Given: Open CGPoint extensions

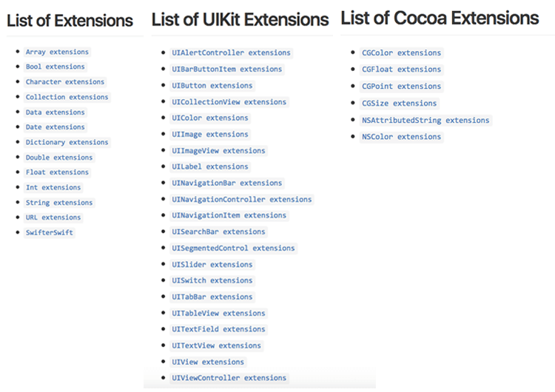Looking at the screenshot, I should [401, 87].
